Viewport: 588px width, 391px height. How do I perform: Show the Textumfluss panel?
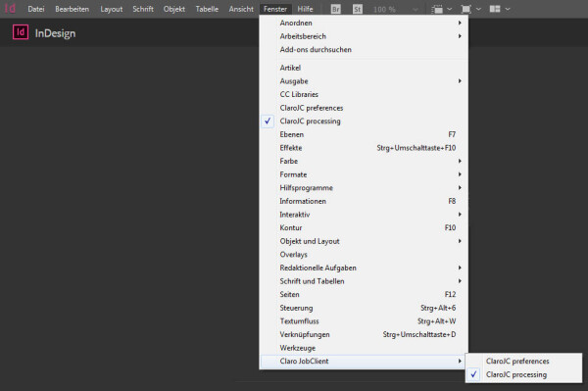364,321
